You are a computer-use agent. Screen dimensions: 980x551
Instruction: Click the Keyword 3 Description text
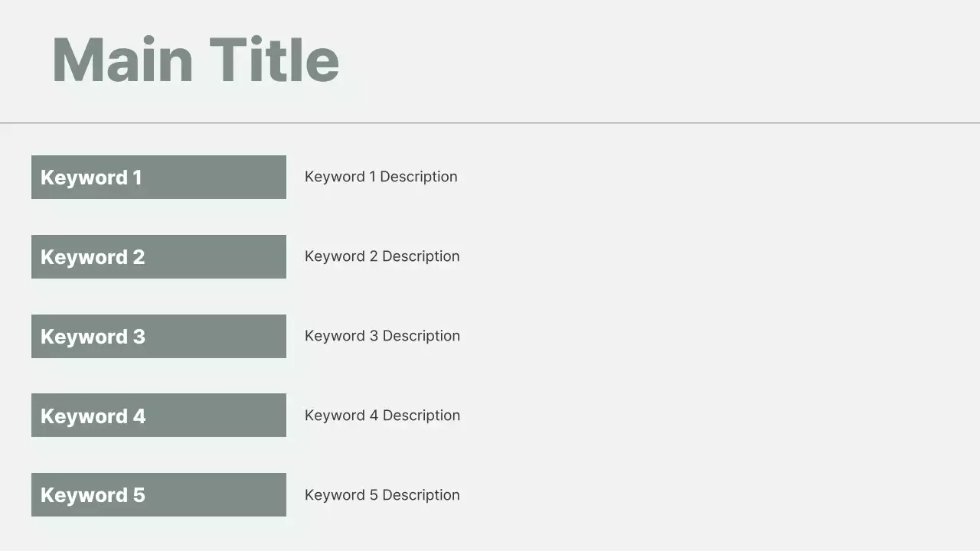pyautogui.click(x=382, y=336)
